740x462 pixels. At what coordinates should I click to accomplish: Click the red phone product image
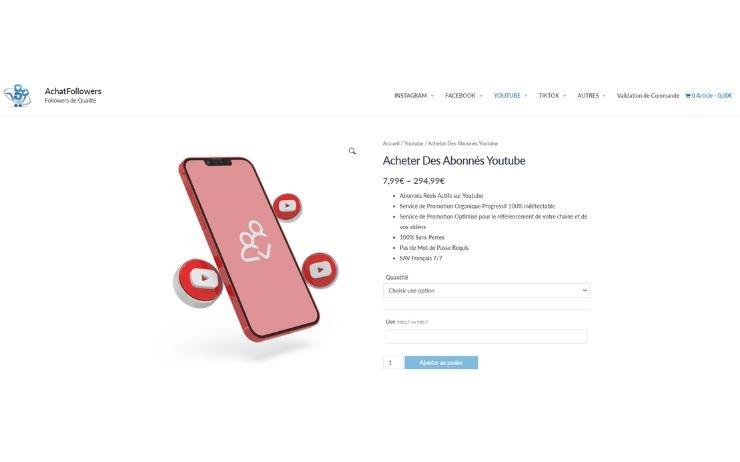point(249,249)
